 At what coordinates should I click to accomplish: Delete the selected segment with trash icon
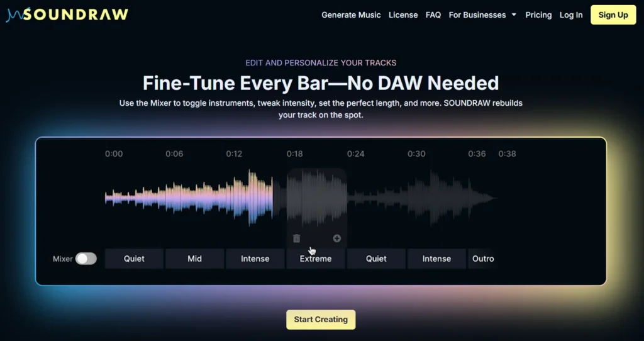tap(297, 238)
